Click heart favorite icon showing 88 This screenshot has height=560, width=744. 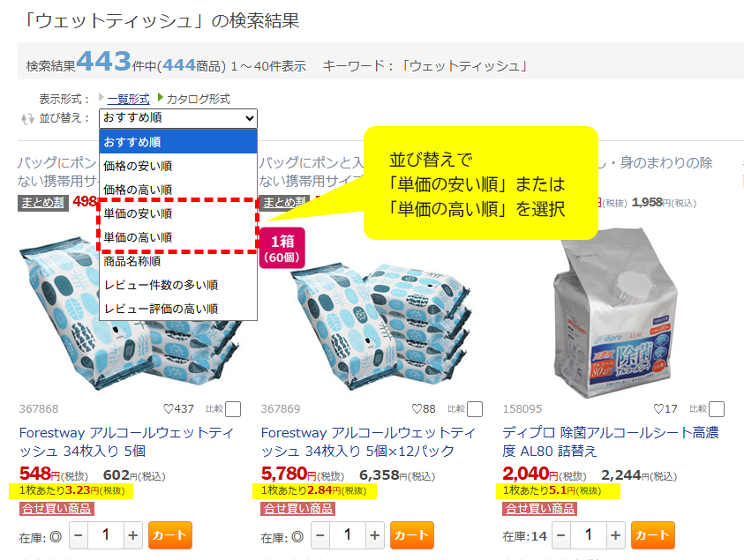coord(417,408)
